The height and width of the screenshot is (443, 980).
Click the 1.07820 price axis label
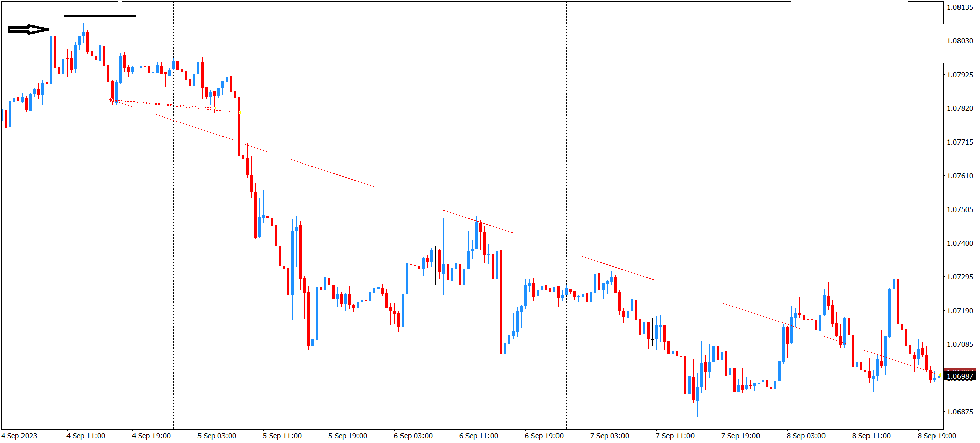960,108
